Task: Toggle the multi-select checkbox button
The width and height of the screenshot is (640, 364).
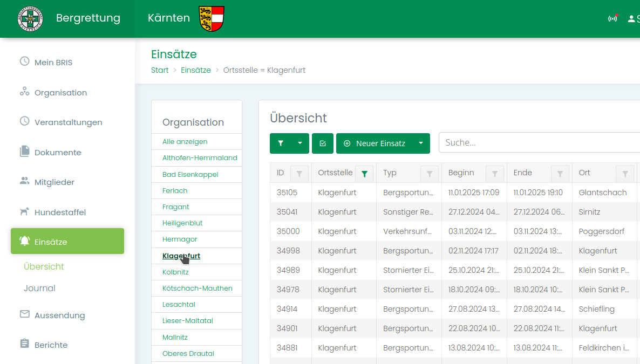Action: [x=323, y=143]
